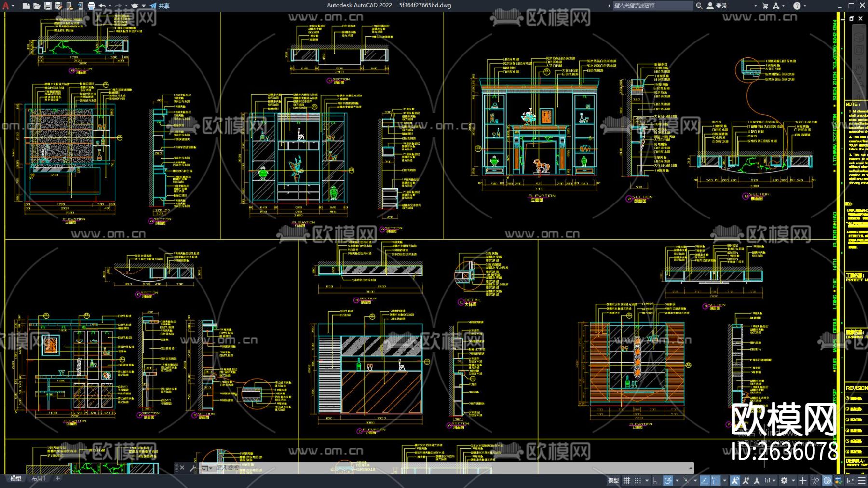Switch to the 布局1 layout tab
868x488 pixels.
[38, 479]
